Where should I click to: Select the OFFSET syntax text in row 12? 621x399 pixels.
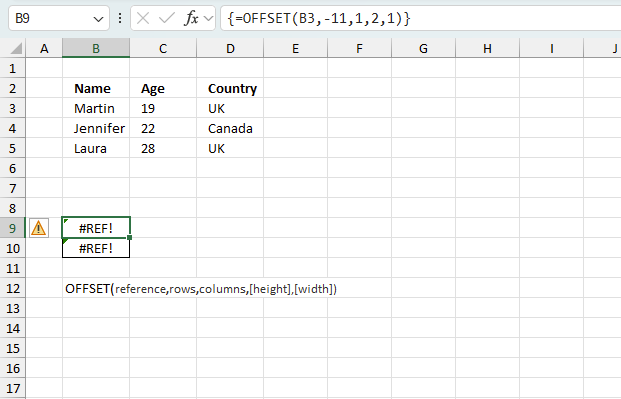201,289
